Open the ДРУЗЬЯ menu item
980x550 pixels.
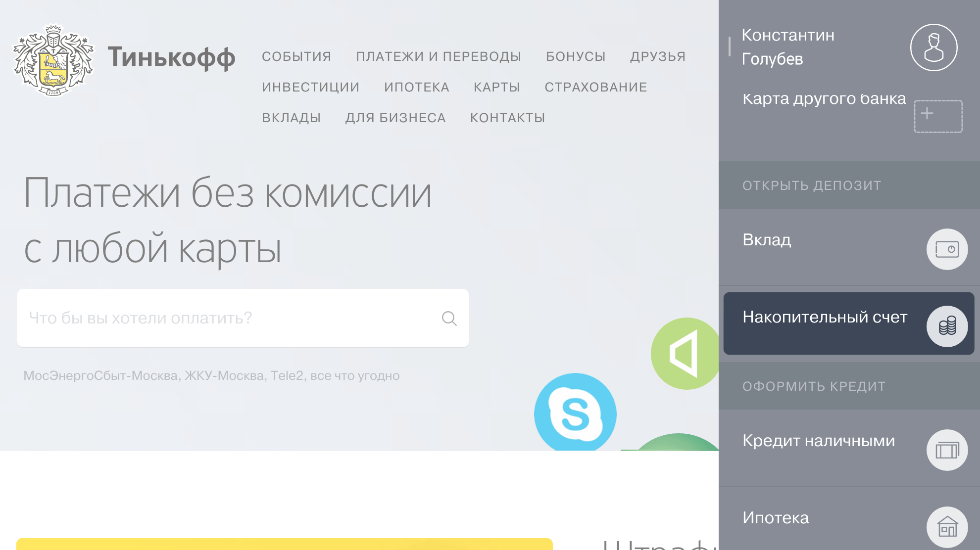pyautogui.click(x=658, y=56)
